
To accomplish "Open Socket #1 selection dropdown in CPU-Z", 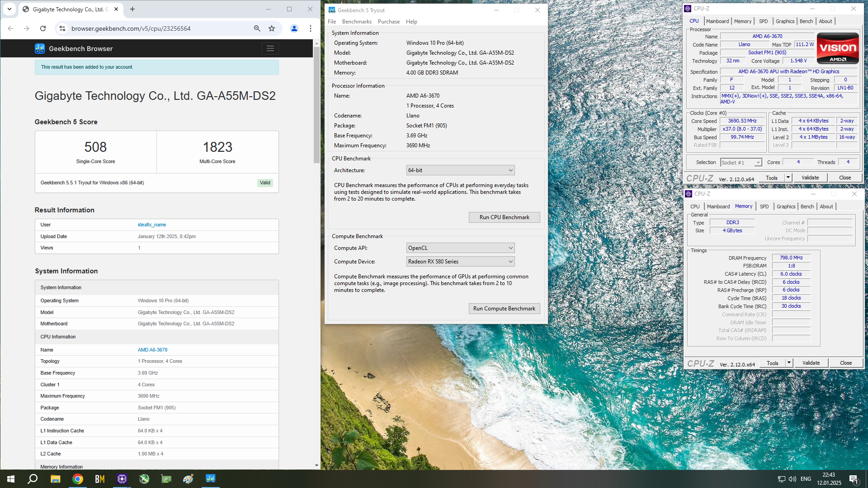I will pos(741,162).
